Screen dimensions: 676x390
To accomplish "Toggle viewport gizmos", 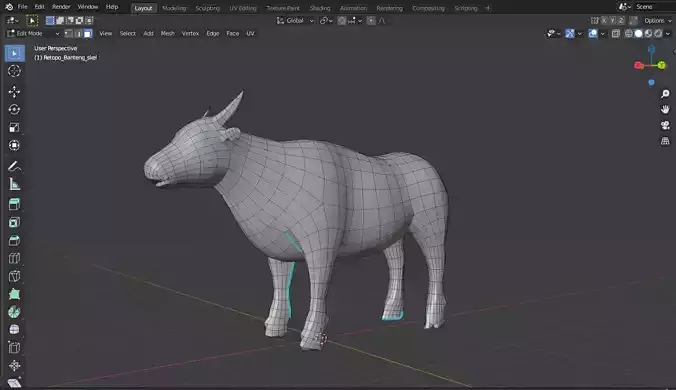I will [x=570, y=34].
